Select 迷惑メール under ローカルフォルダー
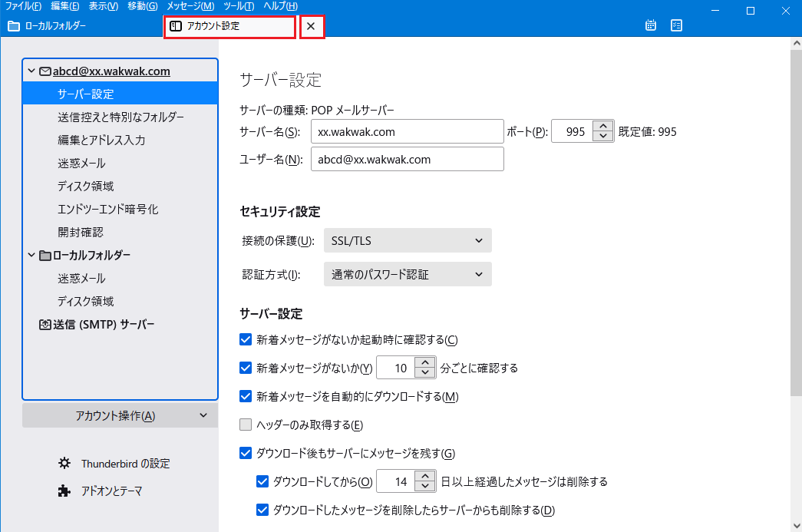This screenshot has width=802, height=532. (x=120, y=278)
